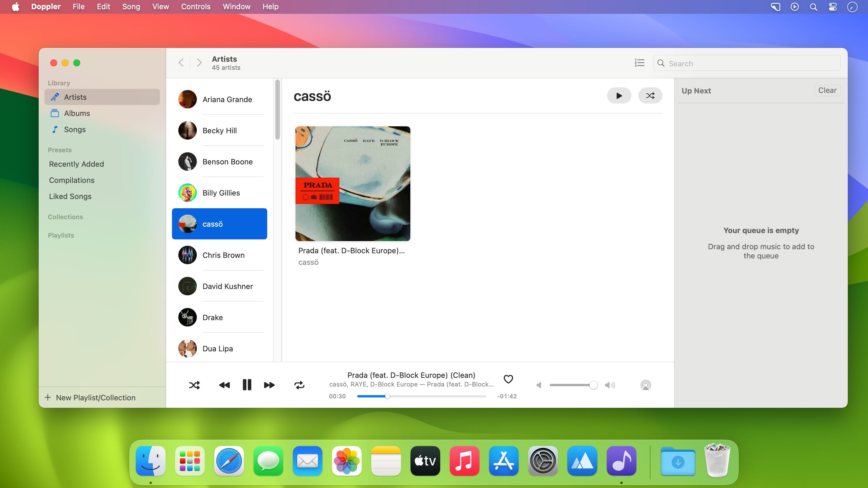Adjust the volume slider
Viewport: 868px width, 488px height.
click(x=573, y=385)
